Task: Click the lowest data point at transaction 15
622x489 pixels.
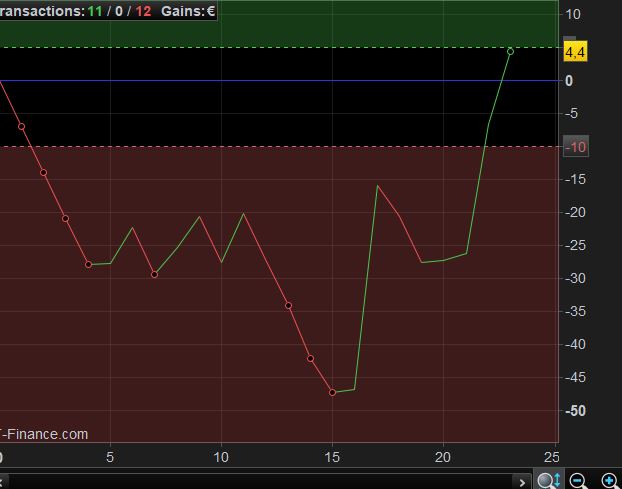Action: [x=332, y=392]
